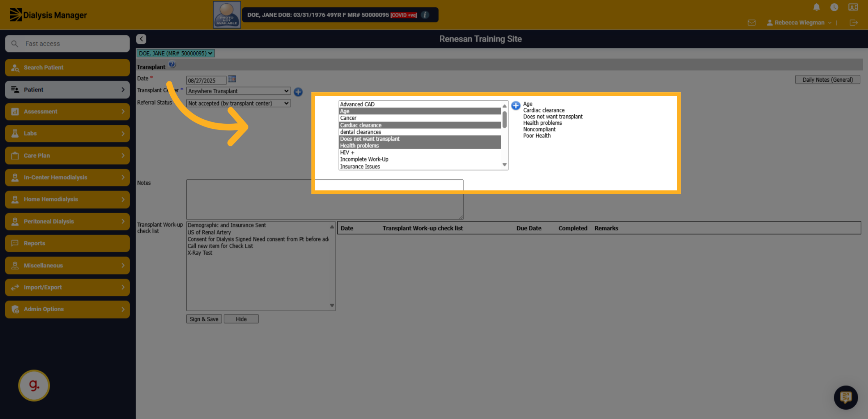The image size is (868, 419).
Task: Click the Fast access search field
Action: [67, 44]
